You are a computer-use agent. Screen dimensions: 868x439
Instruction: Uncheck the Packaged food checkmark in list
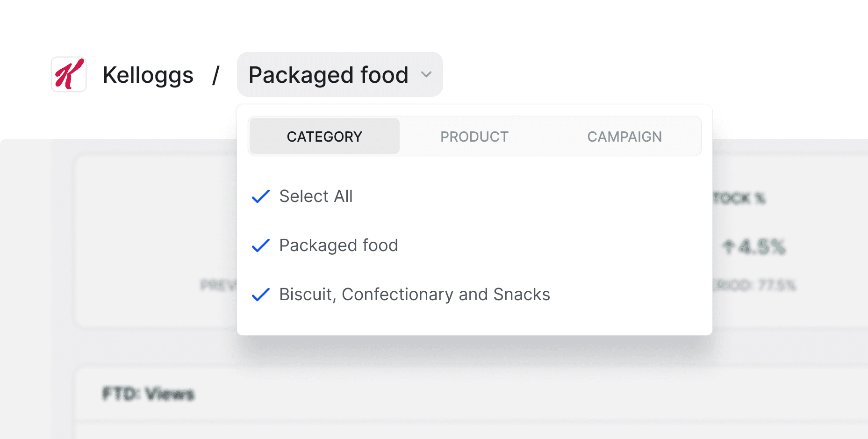pos(260,245)
